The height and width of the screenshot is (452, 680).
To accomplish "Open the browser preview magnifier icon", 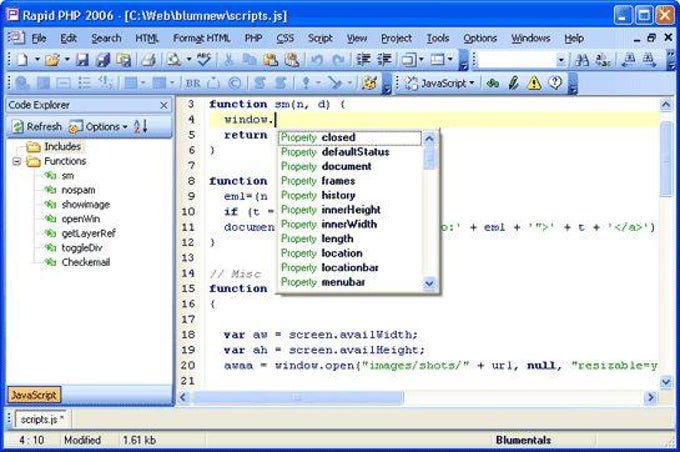I will point(174,60).
